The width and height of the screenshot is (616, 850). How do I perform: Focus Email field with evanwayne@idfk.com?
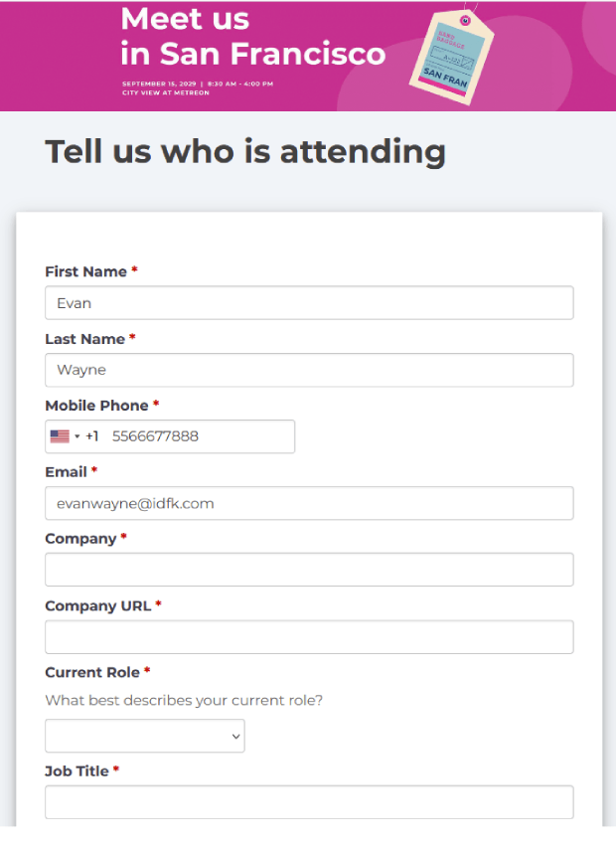[x=309, y=504]
